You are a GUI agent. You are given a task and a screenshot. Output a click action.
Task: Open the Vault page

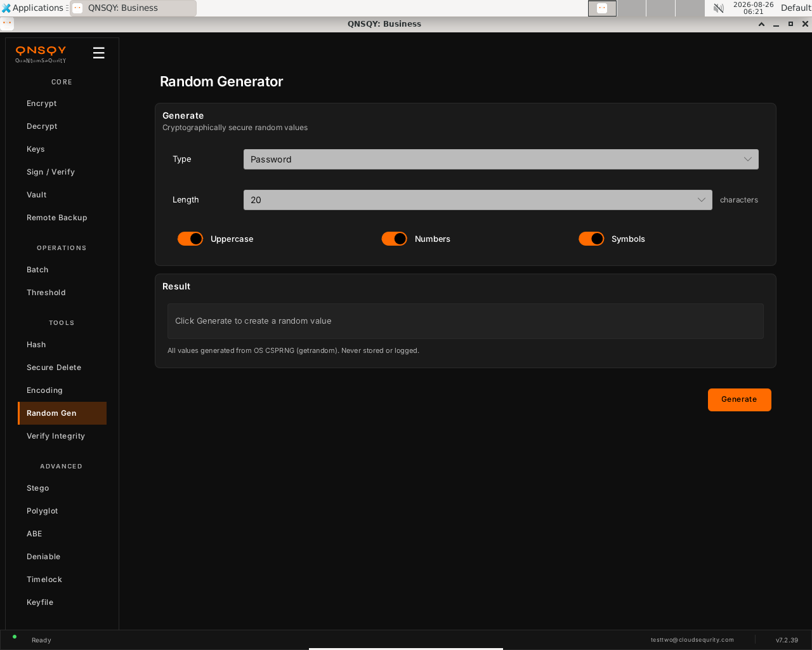(x=62, y=195)
